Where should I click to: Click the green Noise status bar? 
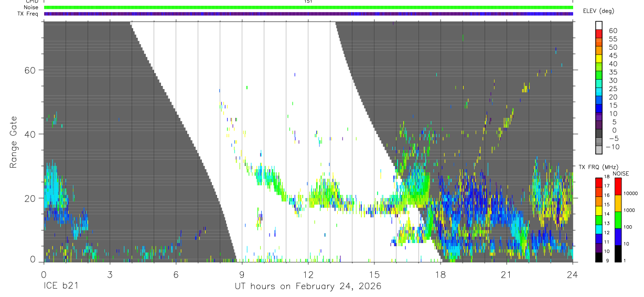(308, 7)
